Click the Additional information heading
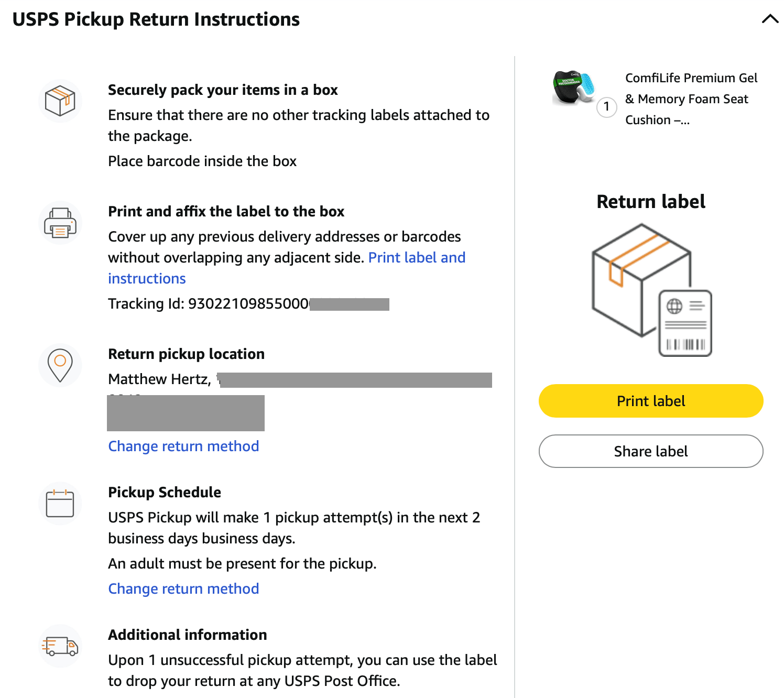 point(187,635)
